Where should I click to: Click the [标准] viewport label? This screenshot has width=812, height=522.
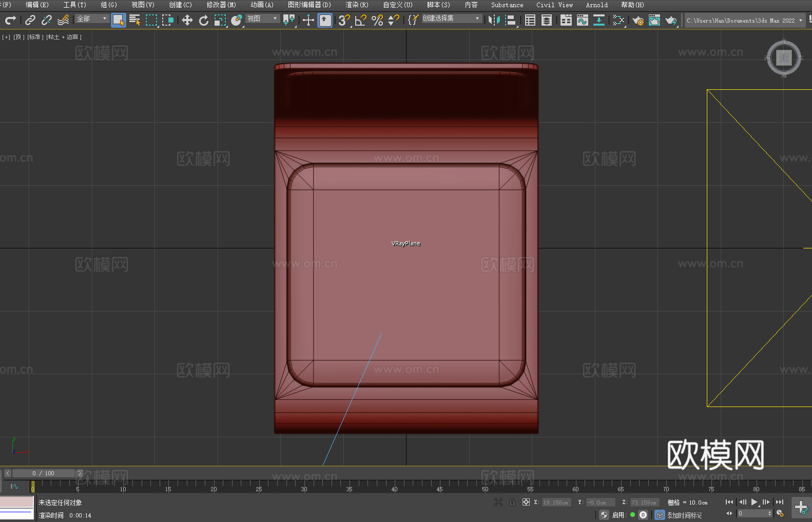(35, 37)
